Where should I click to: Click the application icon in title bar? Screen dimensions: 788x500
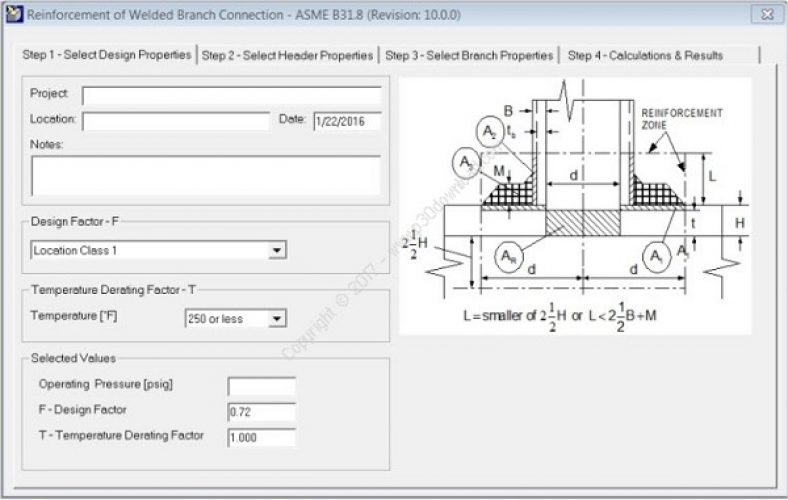14,14
